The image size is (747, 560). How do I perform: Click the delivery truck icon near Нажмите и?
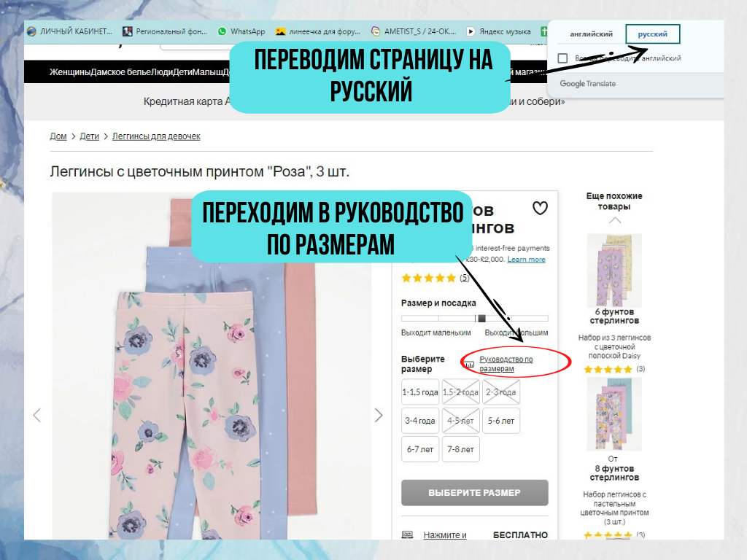pos(407,534)
